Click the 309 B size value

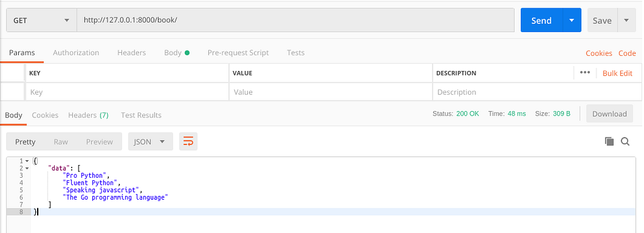(562, 114)
